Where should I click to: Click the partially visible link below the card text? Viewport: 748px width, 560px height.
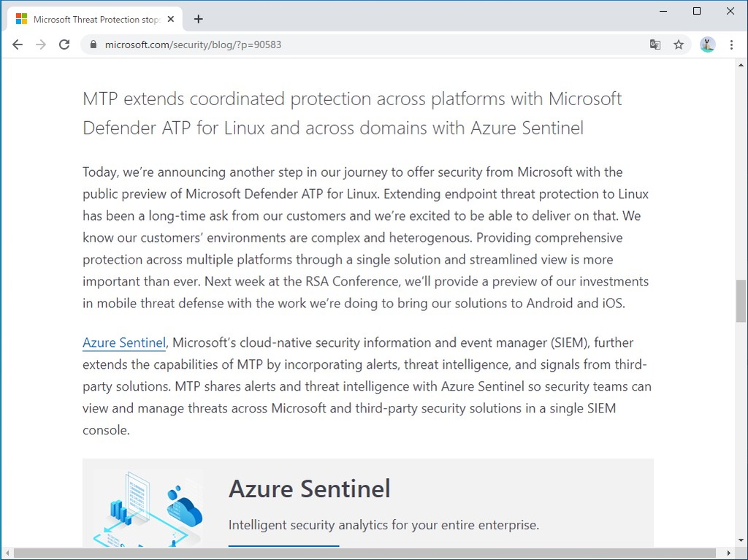[283, 545]
